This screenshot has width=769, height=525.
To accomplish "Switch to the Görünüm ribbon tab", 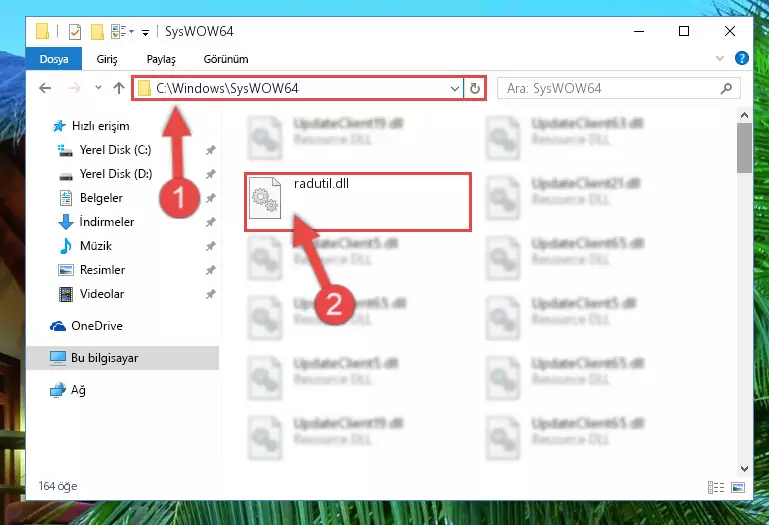I will (226, 59).
